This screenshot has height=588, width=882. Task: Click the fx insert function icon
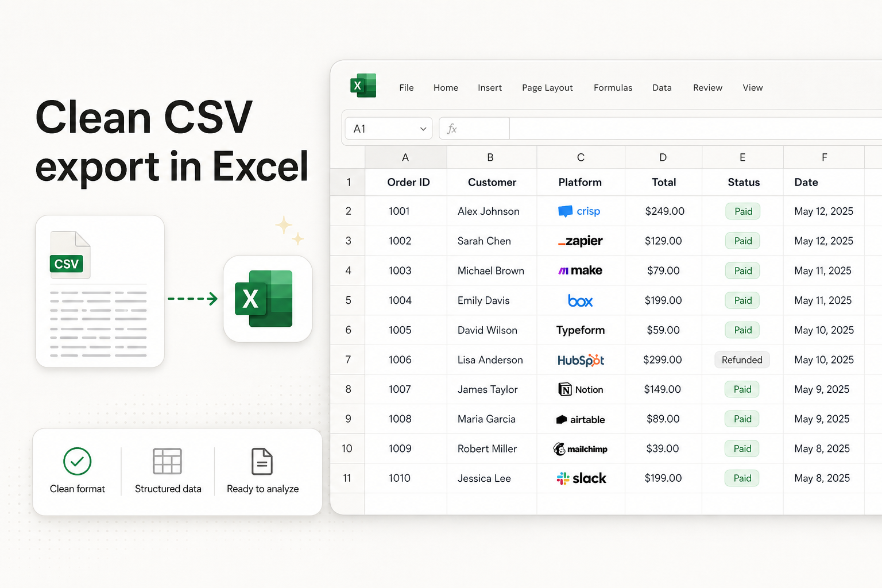(452, 129)
